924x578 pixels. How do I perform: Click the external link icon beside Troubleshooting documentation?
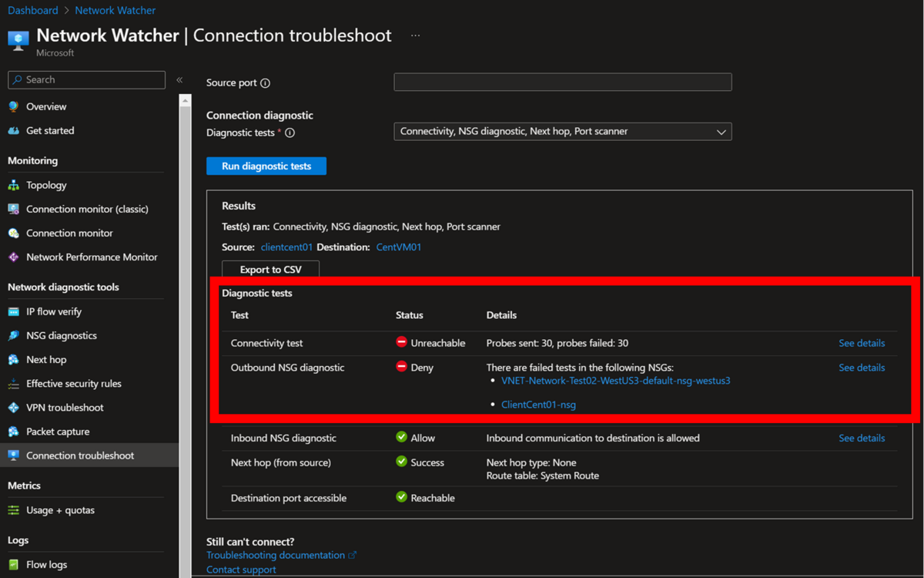[x=353, y=555]
